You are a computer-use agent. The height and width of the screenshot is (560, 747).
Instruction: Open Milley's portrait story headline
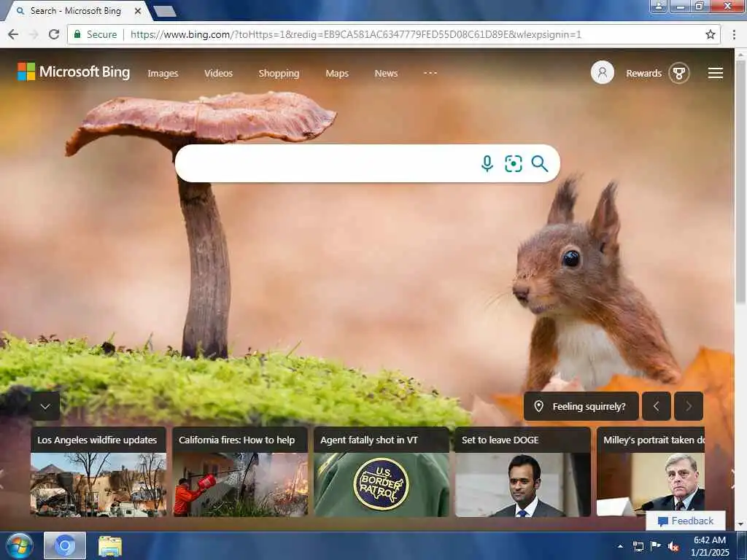654,440
